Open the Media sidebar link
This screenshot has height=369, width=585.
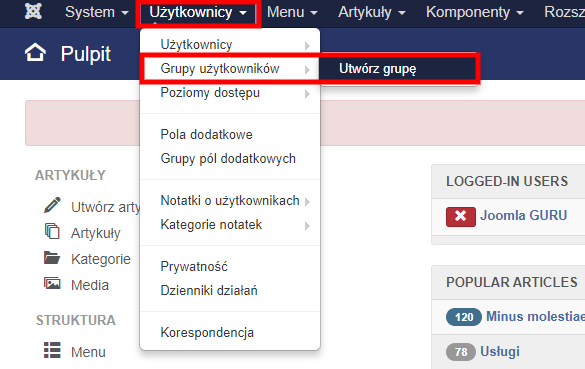(x=90, y=285)
